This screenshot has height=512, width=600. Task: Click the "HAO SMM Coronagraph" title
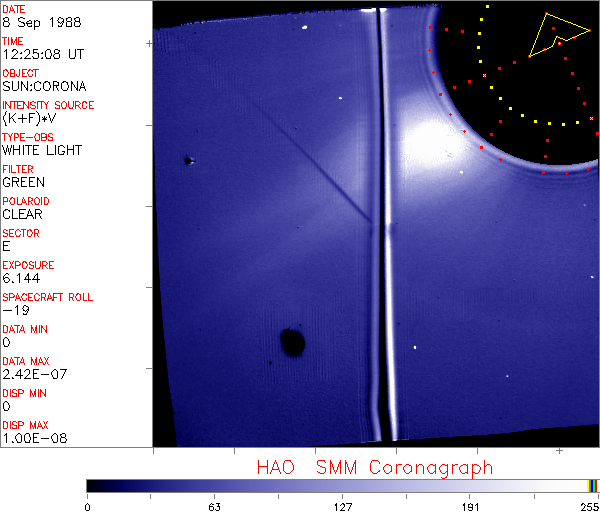(375, 468)
